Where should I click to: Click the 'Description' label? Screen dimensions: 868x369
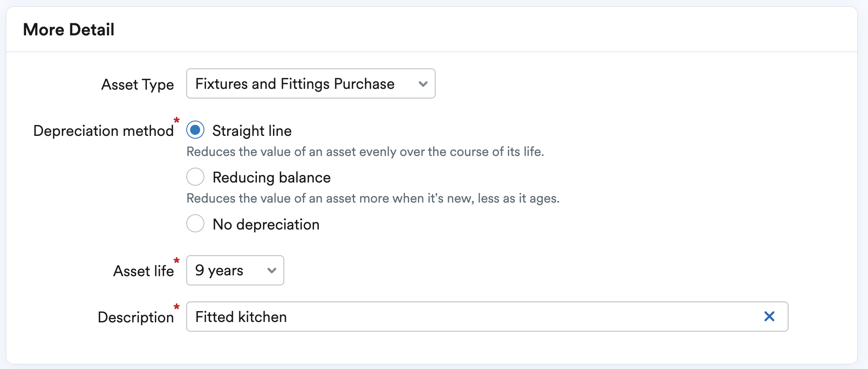click(x=136, y=318)
